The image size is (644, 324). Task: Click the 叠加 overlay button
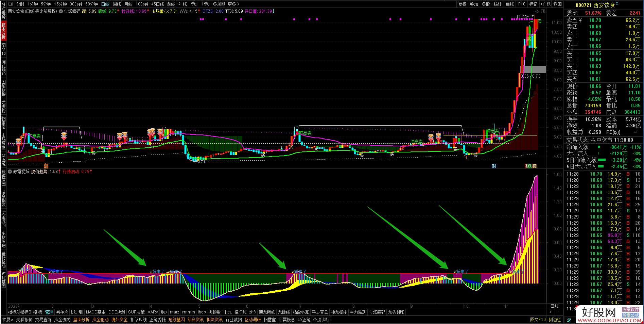474,4
